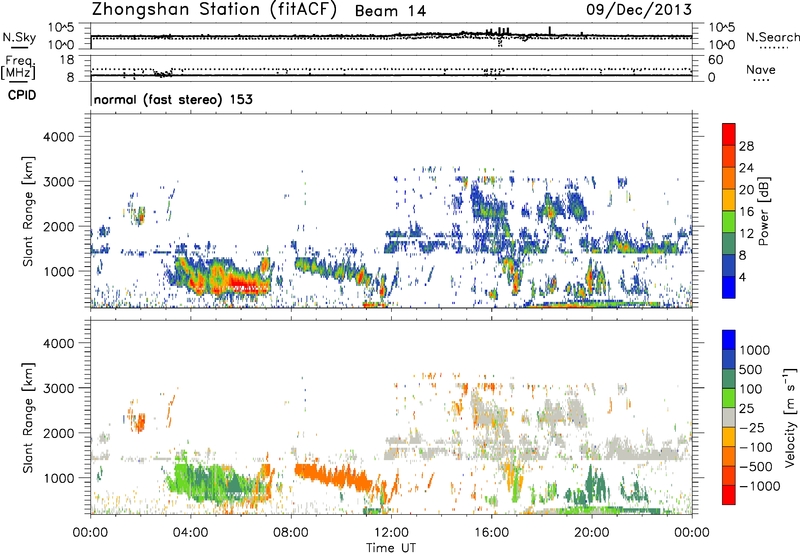Screen dimensions: 800x554
Task: Click the power panel 'Slant Range [km]' label
Action: pos(28,211)
